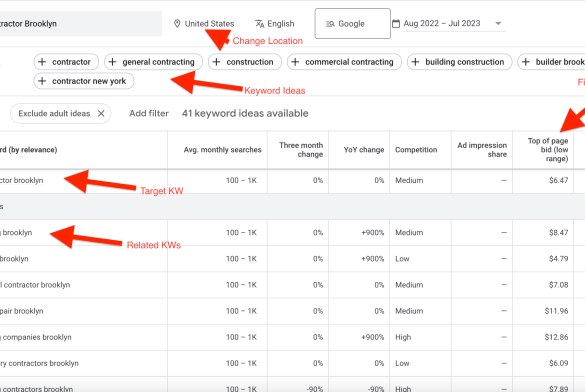585x392 pixels.
Task: Click plus icon on general contracting chip
Action: click(112, 62)
